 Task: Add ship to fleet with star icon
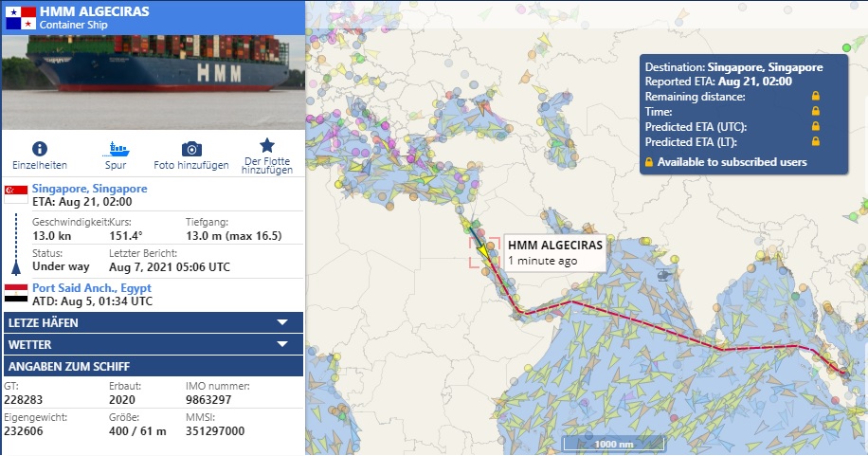tap(267, 145)
